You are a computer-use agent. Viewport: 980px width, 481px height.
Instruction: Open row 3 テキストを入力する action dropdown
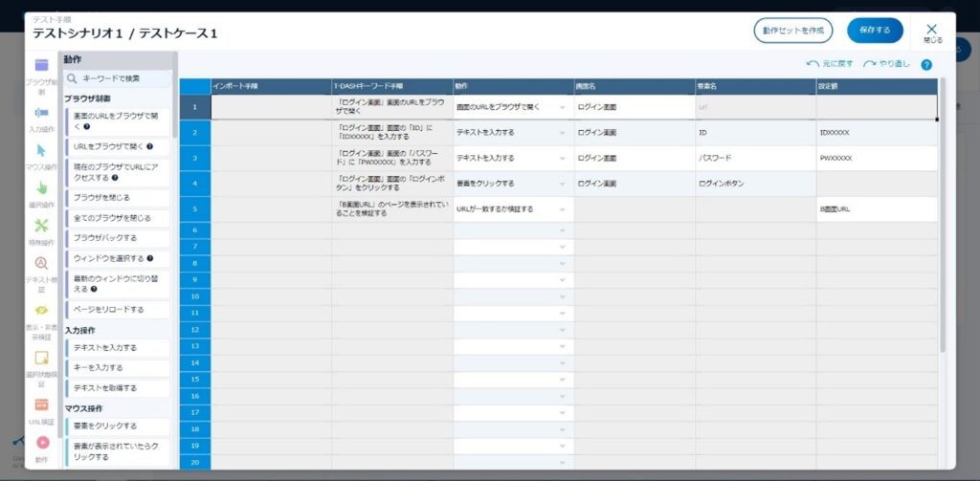point(562,158)
